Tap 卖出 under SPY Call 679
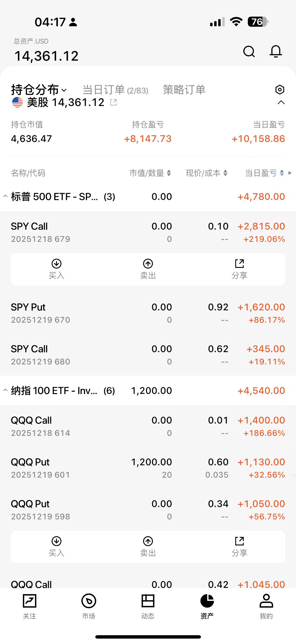 (148, 269)
